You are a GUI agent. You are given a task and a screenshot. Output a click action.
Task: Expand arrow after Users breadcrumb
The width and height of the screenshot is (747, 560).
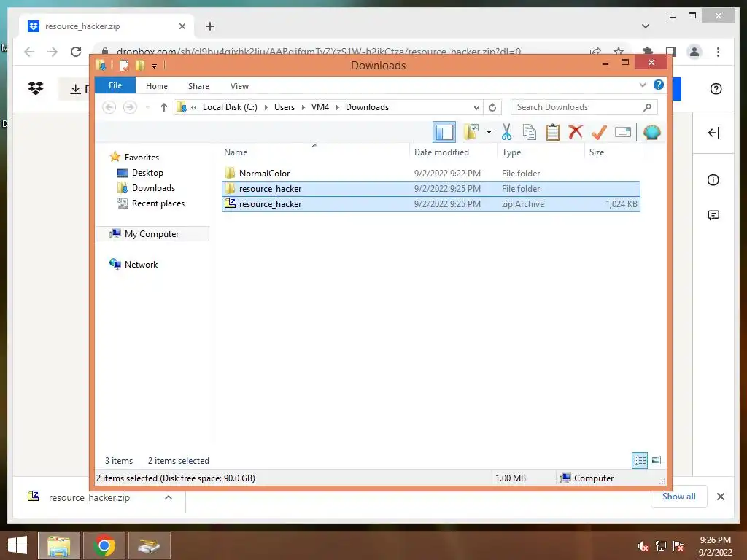(x=303, y=107)
